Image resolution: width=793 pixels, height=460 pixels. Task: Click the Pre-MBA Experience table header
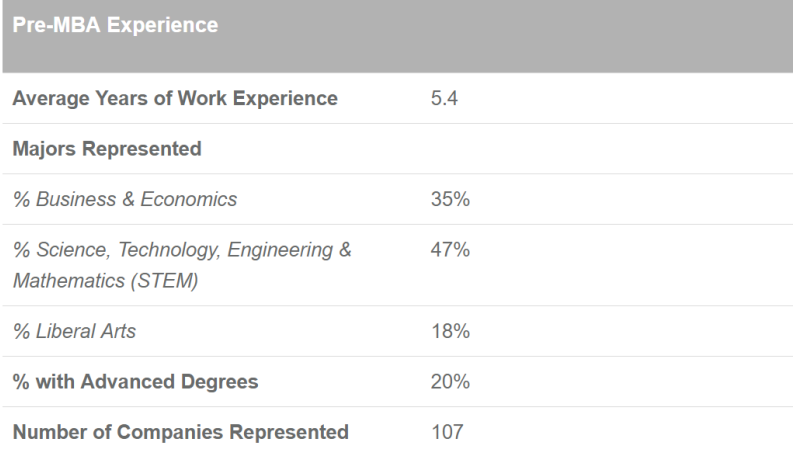click(x=115, y=25)
